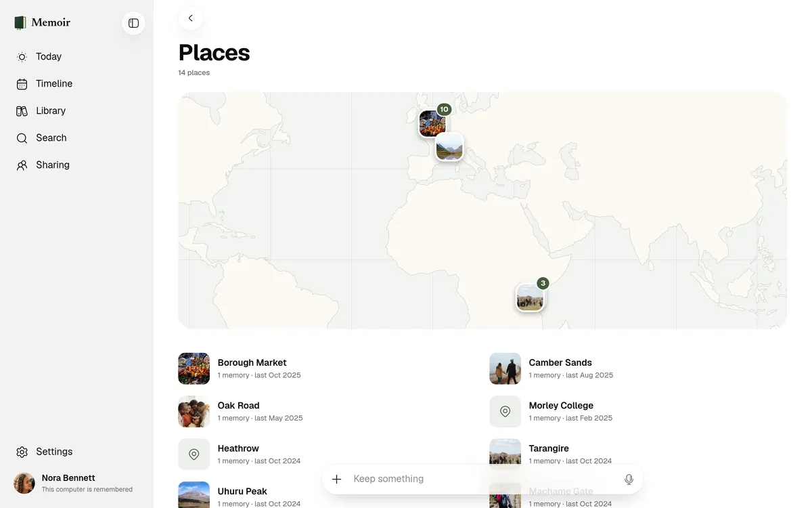Click the Nora Bennett account name

click(68, 478)
